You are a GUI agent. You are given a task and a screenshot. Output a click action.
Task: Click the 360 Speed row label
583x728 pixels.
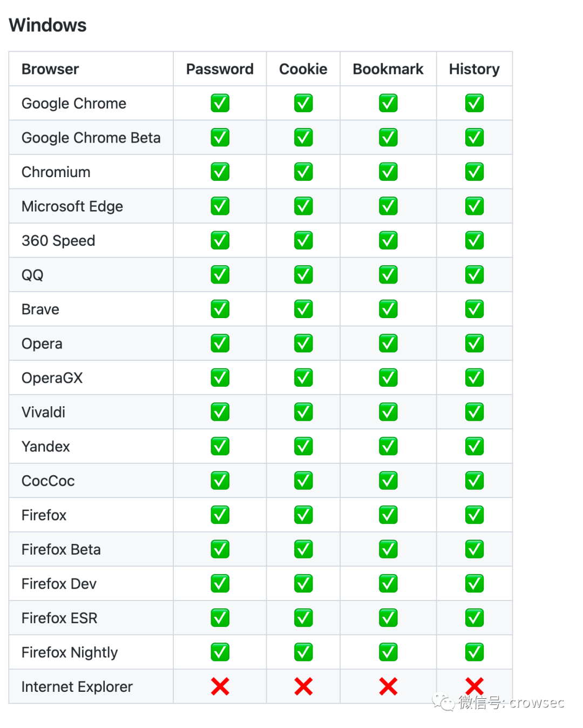58,241
